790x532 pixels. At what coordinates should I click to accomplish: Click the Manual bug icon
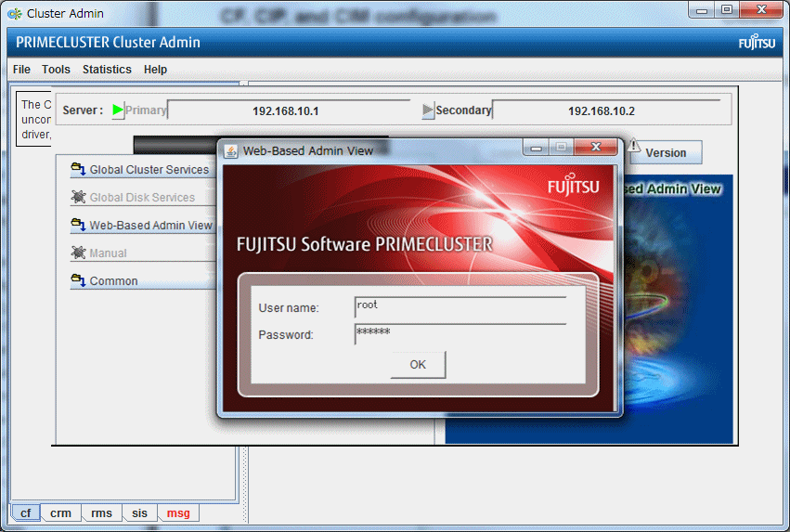pyautogui.click(x=78, y=252)
